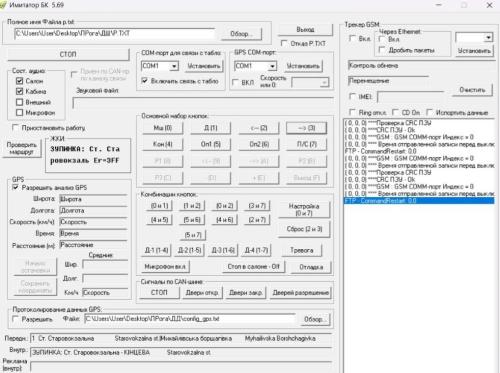Click the (5 и 7) combination button
Screen dimensions: 500x373
193,235
